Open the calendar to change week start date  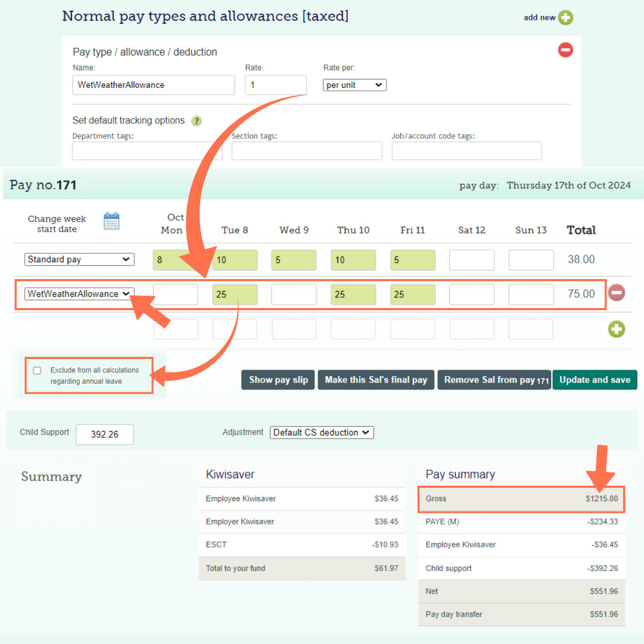112,221
